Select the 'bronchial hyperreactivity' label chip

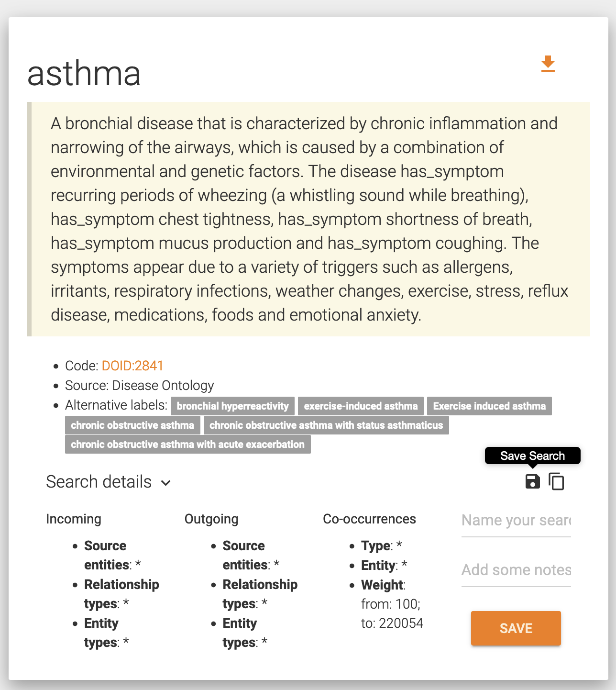tap(232, 406)
